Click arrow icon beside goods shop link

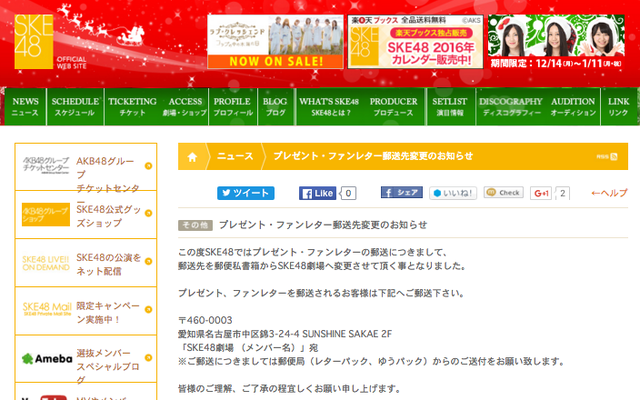point(149,213)
